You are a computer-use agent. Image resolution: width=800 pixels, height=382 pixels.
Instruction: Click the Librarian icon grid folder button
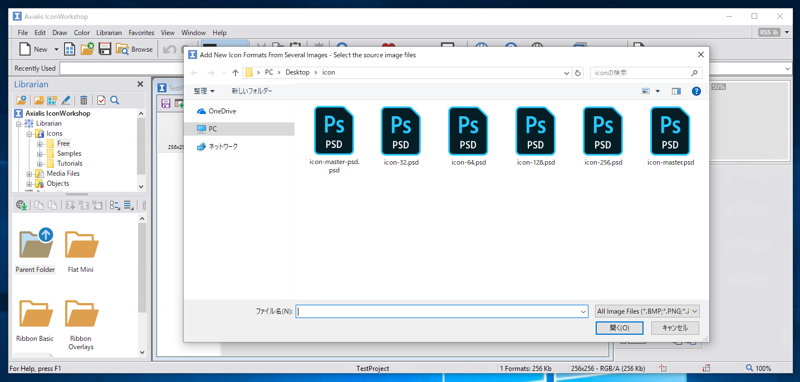[52, 100]
